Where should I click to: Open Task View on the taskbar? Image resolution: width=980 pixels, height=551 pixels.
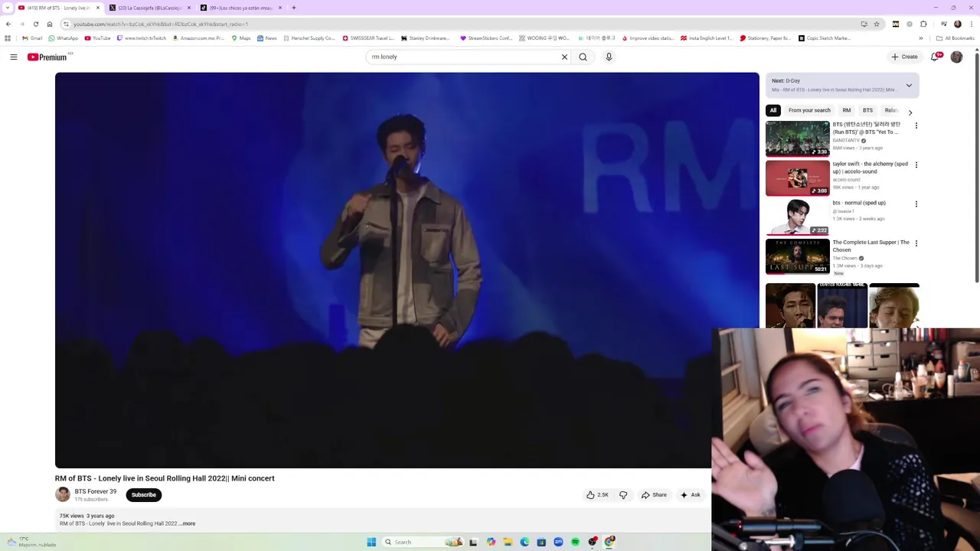[473, 542]
